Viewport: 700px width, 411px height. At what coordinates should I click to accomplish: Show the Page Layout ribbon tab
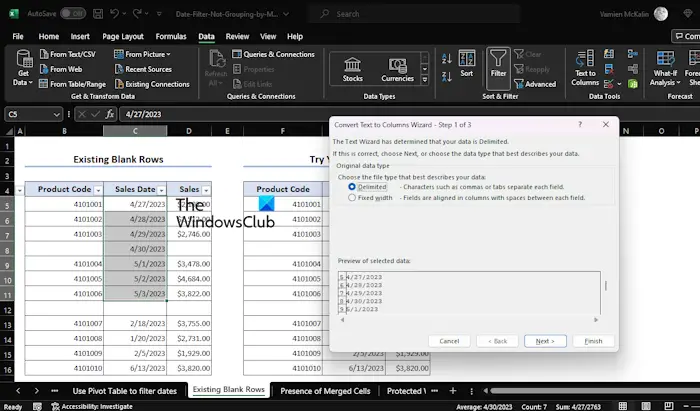click(x=123, y=37)
